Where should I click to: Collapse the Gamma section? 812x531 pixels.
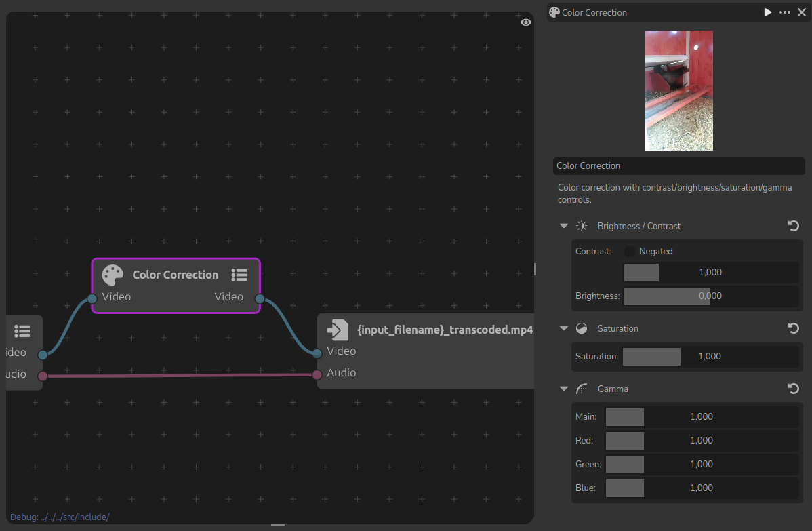click(564, 389)
